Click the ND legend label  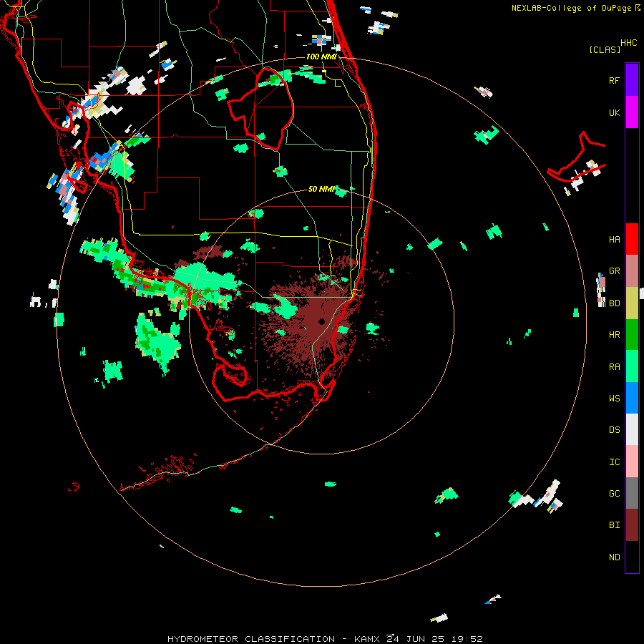tap(614, 557)
